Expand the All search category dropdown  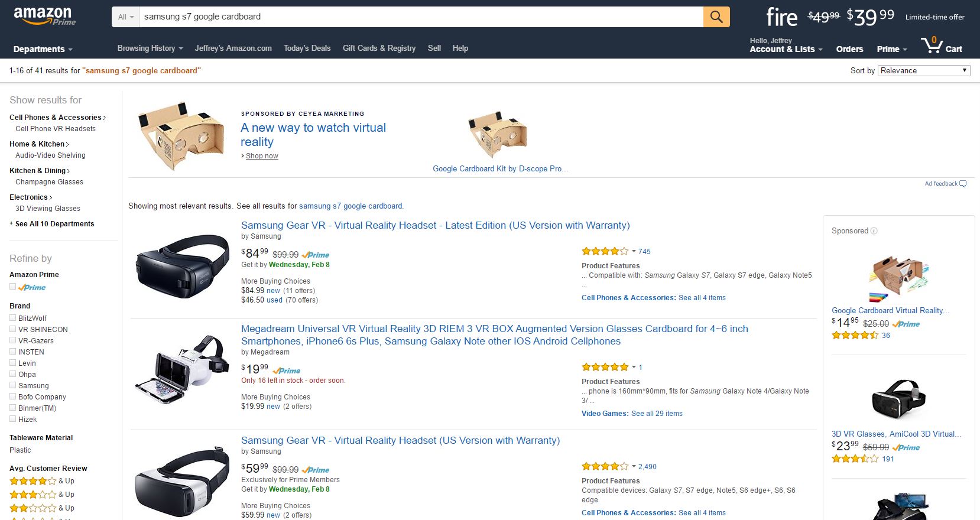coord(125,17)
